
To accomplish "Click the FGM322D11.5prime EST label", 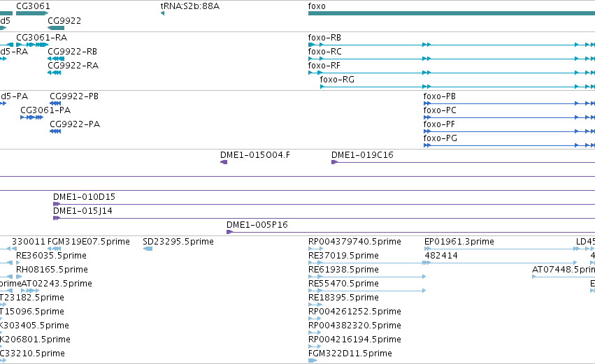I will tap(350, 354).
